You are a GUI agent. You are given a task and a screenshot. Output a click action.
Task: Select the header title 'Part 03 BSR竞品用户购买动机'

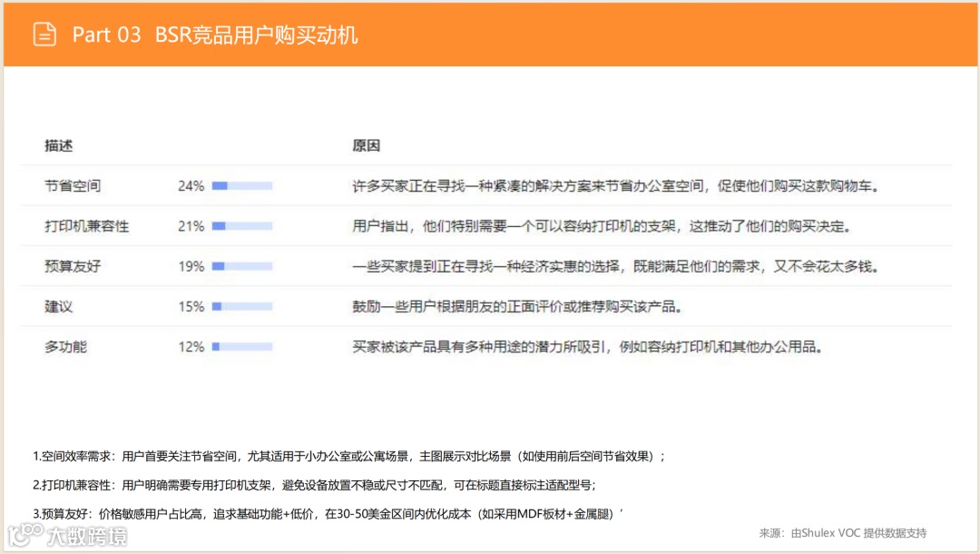(x=215, y=35)
